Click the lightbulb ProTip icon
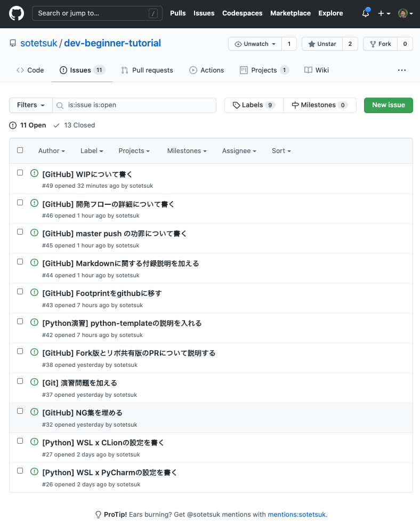This screenshot has height=528, width=420. tap(98, 515)
